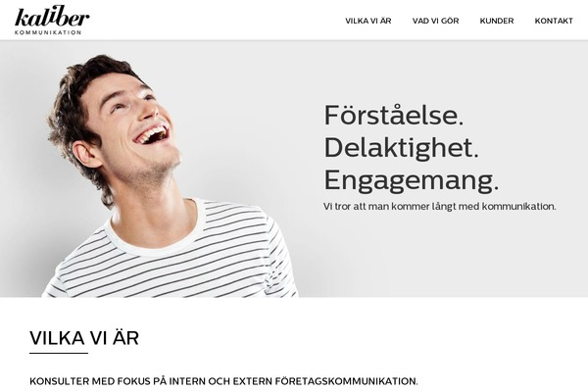The height and width of the screenshot is (392, 588).
Task: Go to the VAD VI GÖR section
Action: coord(435,21)
